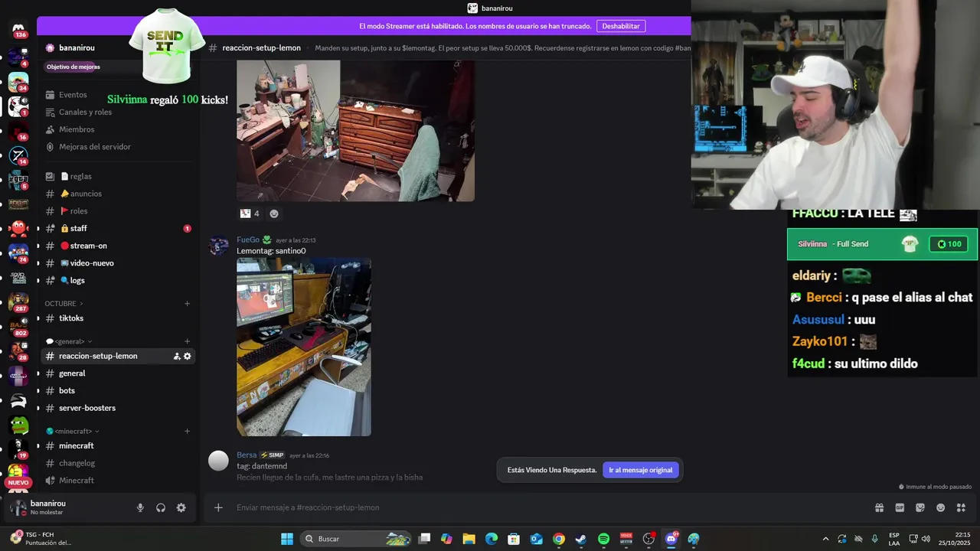Image resolution: width=980 pixels, height=551 pixels.
Task: Open Google Chrome from the taskbar
Action: (559, 539)
